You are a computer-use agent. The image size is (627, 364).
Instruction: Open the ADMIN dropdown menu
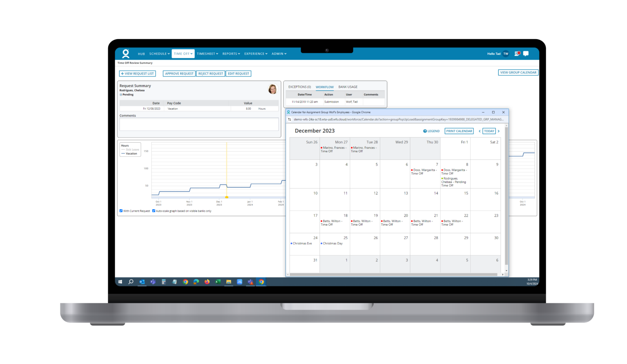[279, 54]
